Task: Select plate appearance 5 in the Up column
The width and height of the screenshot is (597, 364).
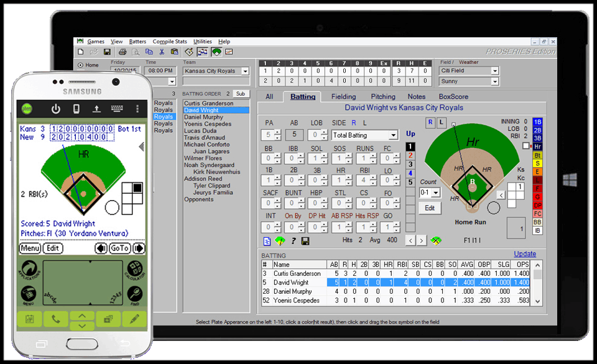Action: (x=410, y=182)
